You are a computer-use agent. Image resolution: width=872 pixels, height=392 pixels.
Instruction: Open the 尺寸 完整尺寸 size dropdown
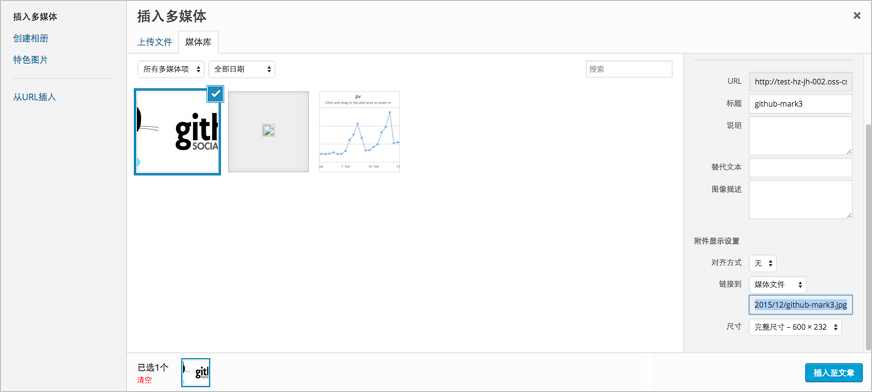point(795,327)
